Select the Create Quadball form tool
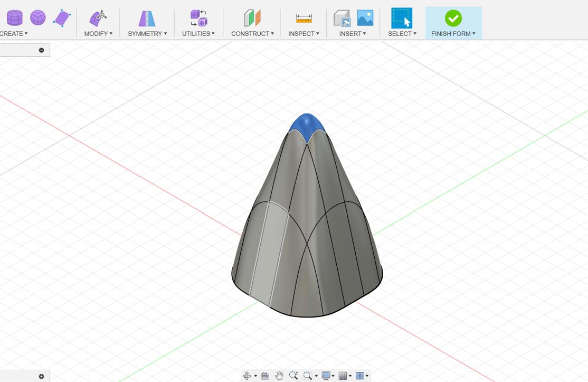The width and height of the screenshot is (588, 382). [x=38, y=17]
